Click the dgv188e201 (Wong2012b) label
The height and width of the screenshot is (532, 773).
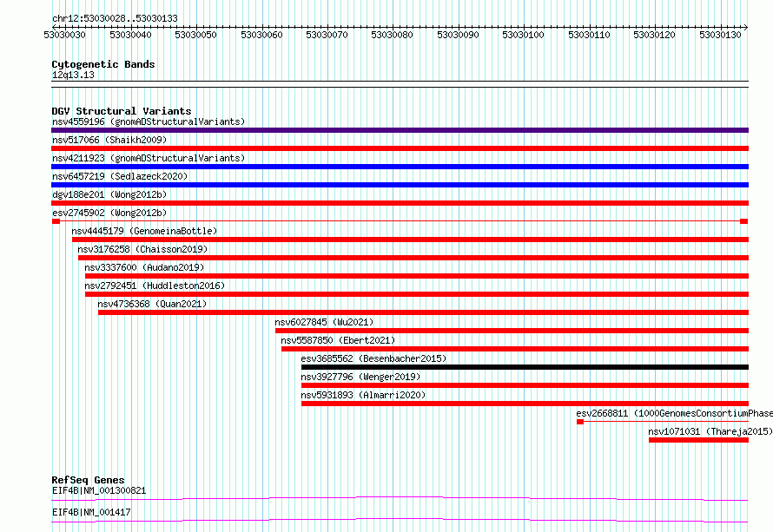click(x=109, y=194)
